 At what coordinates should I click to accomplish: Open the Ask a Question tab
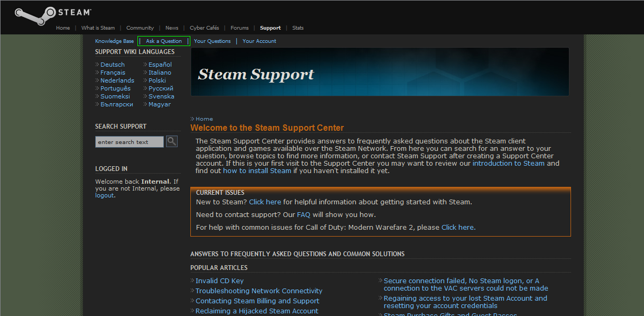tap(164, 41)
